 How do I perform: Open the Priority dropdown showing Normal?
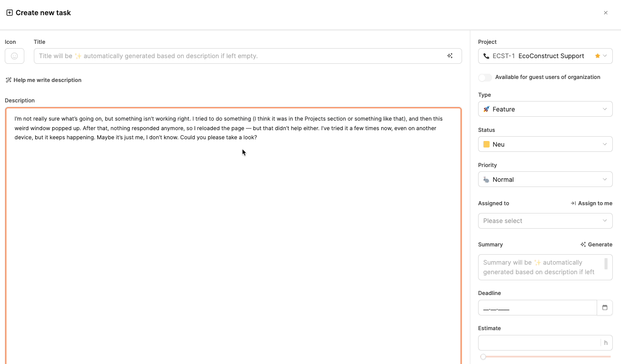tap(545, 179)
